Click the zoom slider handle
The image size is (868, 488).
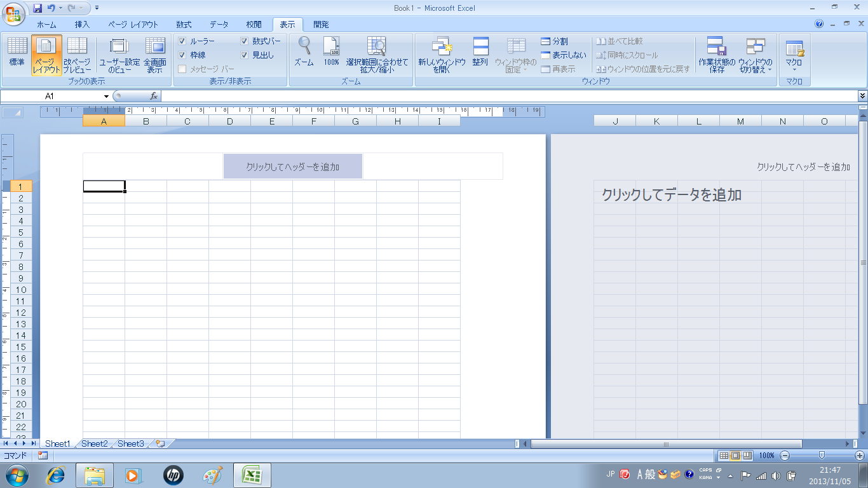point(822,456)
